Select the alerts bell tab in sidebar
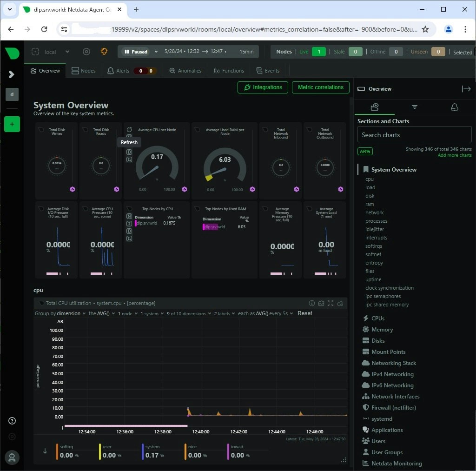 [x=454, y=107]
